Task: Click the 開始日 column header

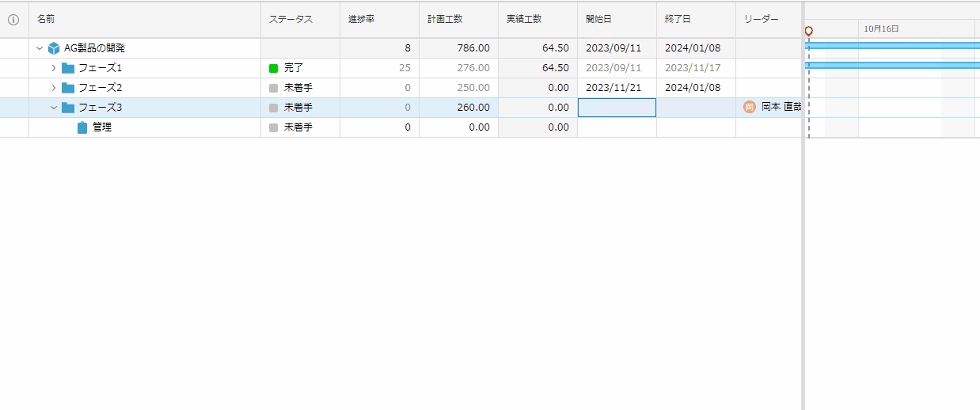Action: [x=598, y=19]
